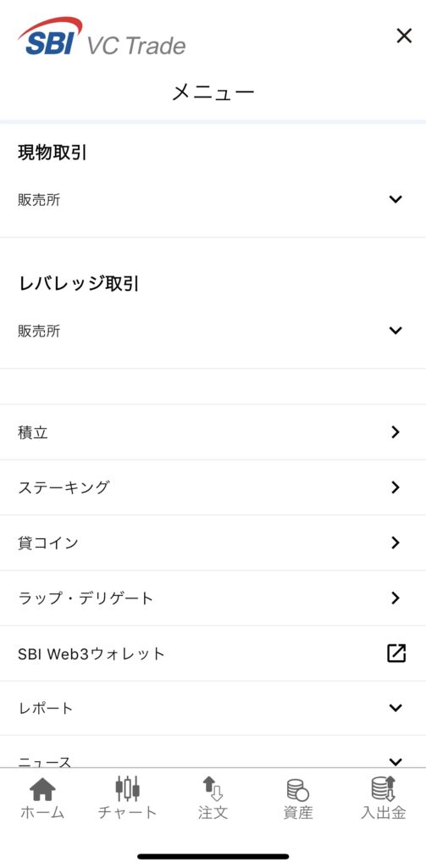426x868 pixels.
Task: Click the chevron arrow next to 貸コイン
Action: (x=395, y=543)
